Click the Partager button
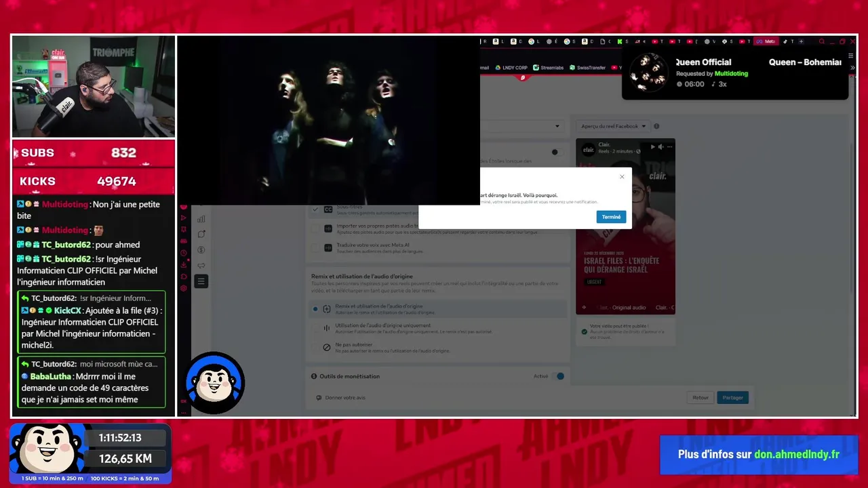The height and width of the screenshot is (488, 868). point(732,398)
